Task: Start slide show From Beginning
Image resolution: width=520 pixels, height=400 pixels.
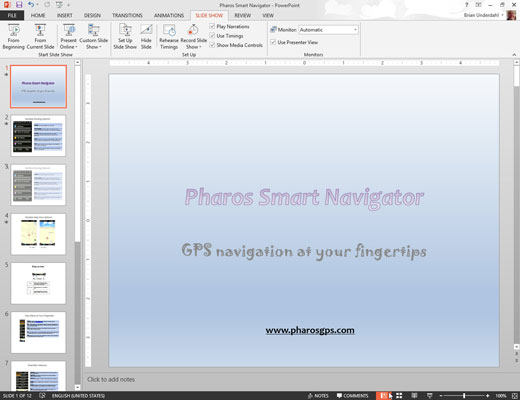Action: click(x=14, y=36)
